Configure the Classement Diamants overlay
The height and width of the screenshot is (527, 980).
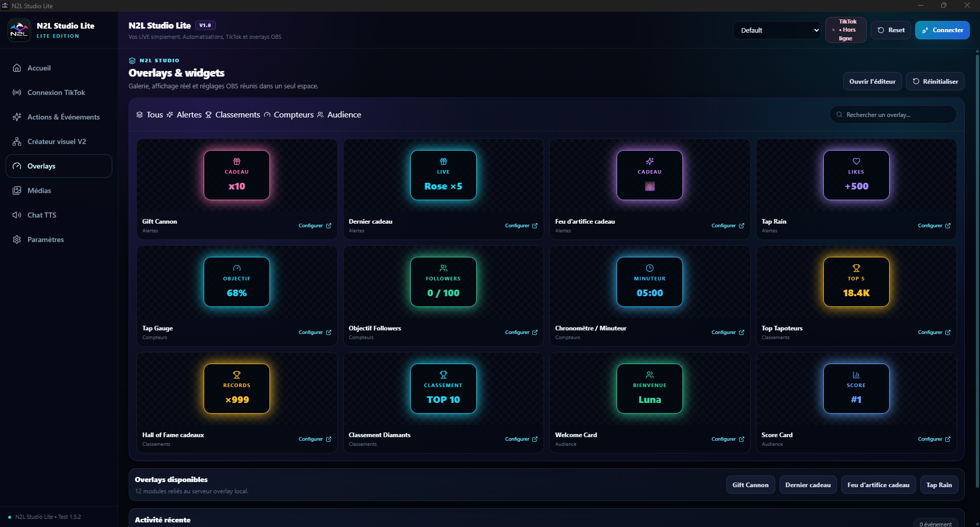click(521, 439)
